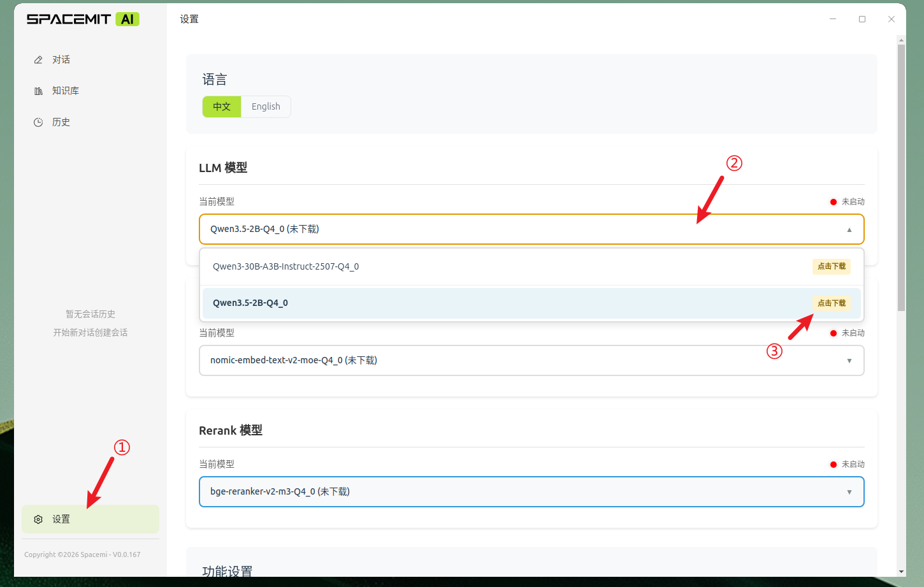Click the settings page vertical scrollbar
This screenshot has width=924, height=587.
coord(901,177)
